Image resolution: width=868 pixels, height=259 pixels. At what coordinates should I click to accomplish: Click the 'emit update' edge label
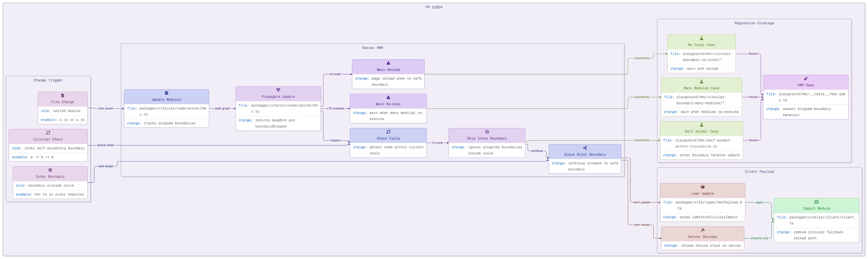[x=641, y=202]
